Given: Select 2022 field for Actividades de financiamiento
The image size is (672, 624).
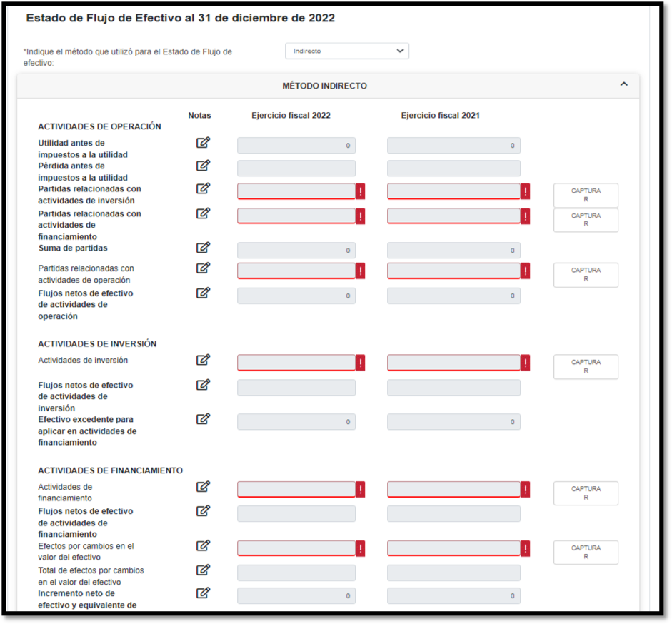Looking at the screenshot, I should [x=296, y=490].
